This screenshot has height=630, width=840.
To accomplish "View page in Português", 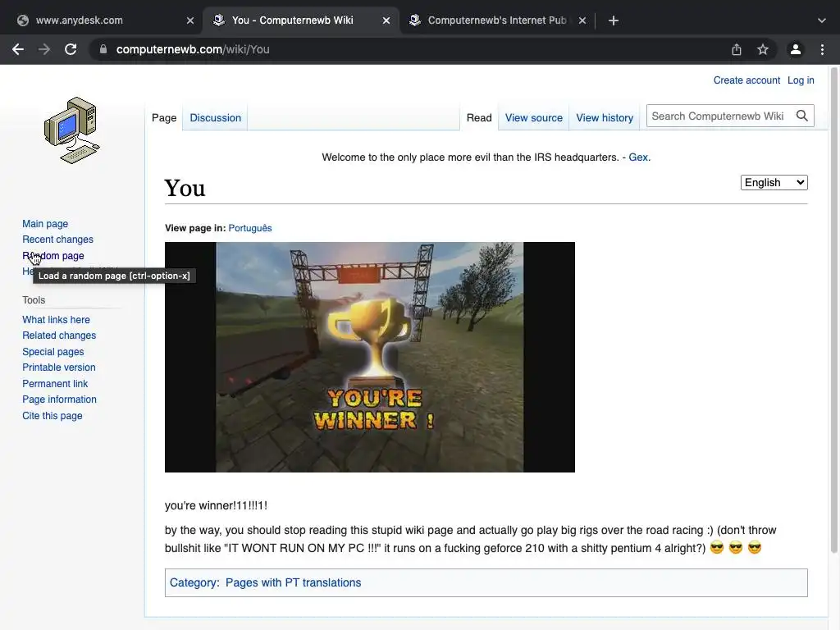I will coord(249,228).
